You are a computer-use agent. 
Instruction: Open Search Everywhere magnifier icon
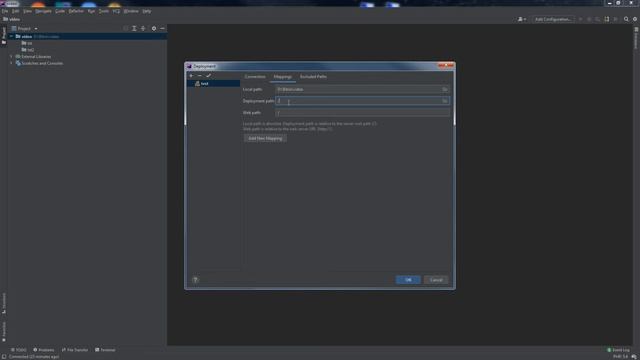[626, 19]
